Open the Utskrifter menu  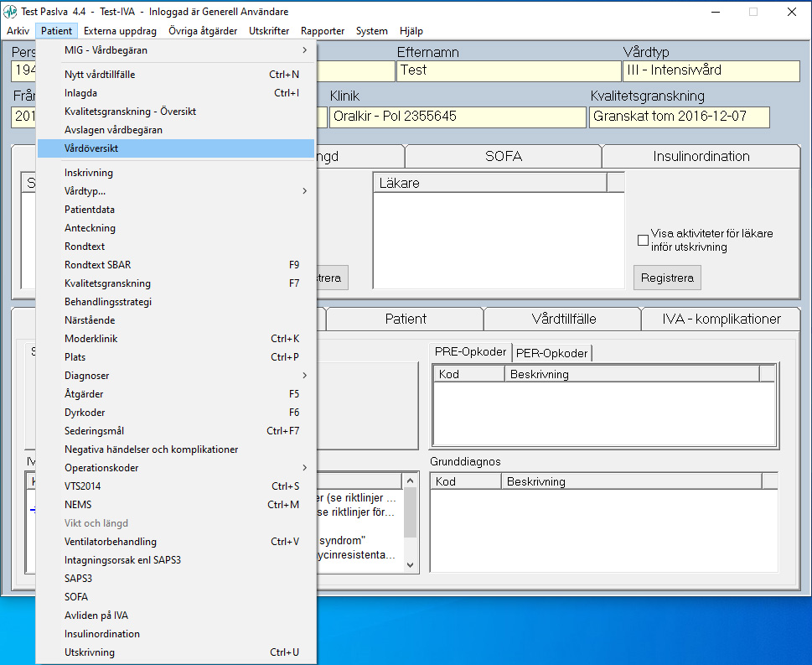[269, 31]
